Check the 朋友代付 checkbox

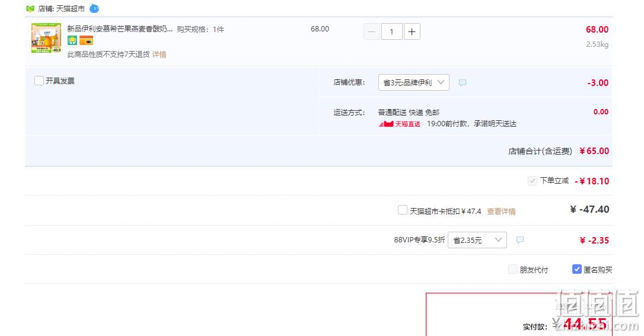coord(512,269)
